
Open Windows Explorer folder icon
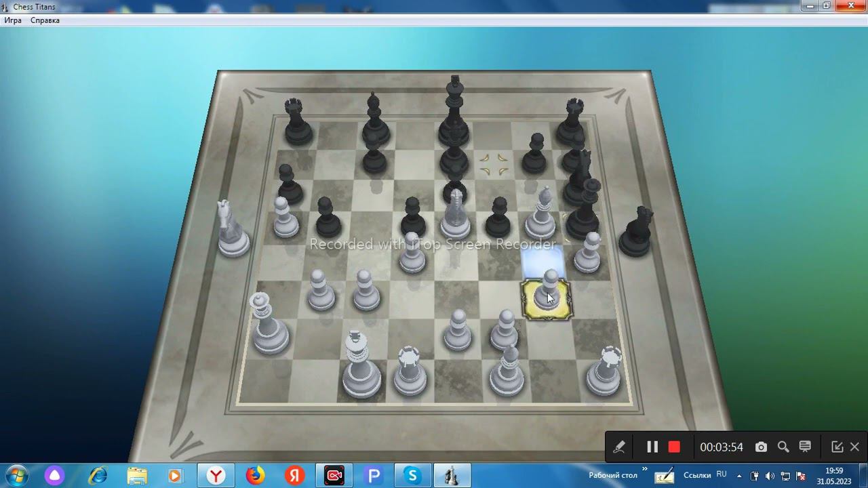click(x=138, y=476)
